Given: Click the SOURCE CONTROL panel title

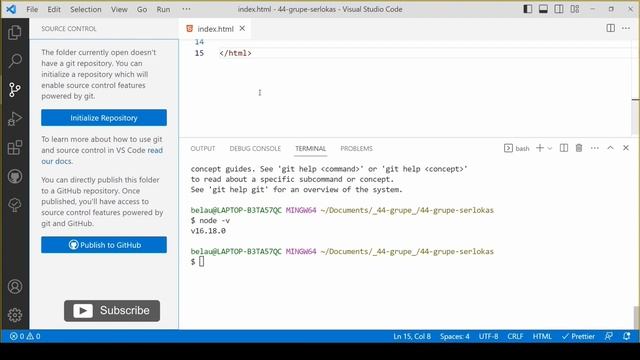Looking at the screenshot, I should click(69, 29).
